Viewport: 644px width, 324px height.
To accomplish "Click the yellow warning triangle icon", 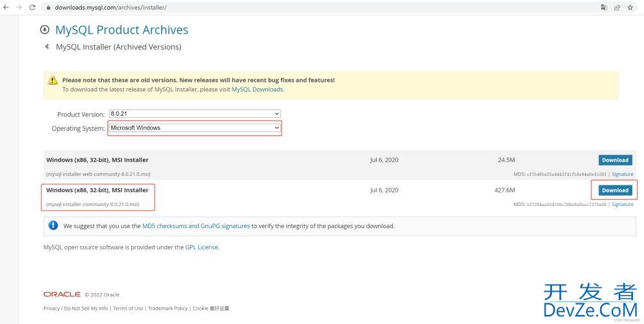I will pos(53,80).
